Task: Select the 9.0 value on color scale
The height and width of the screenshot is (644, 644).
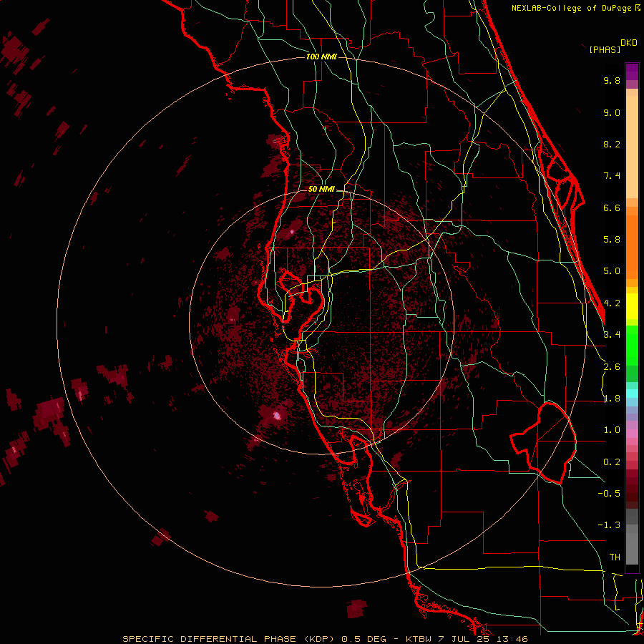Action: coord(612,112)
